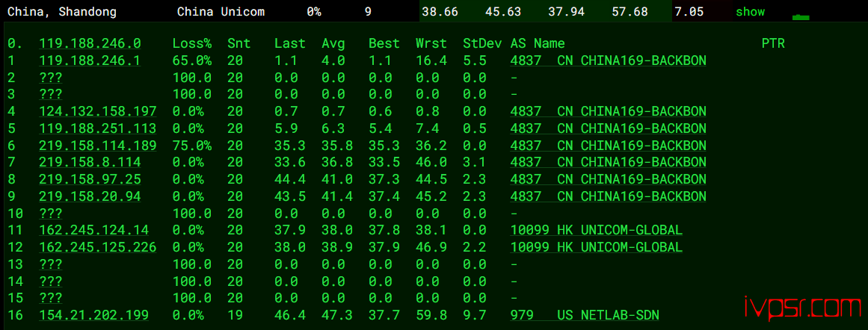Open the 119.188.246.1 hop link
Screen dimensions: 868x330
(x=90, y=60)
